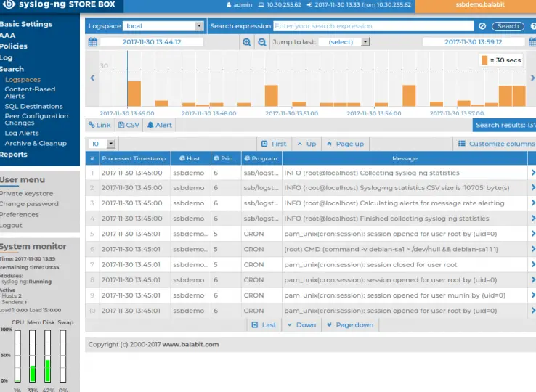Go to First page of results
This screenshot has width=536, height=392.
[274, 144]
